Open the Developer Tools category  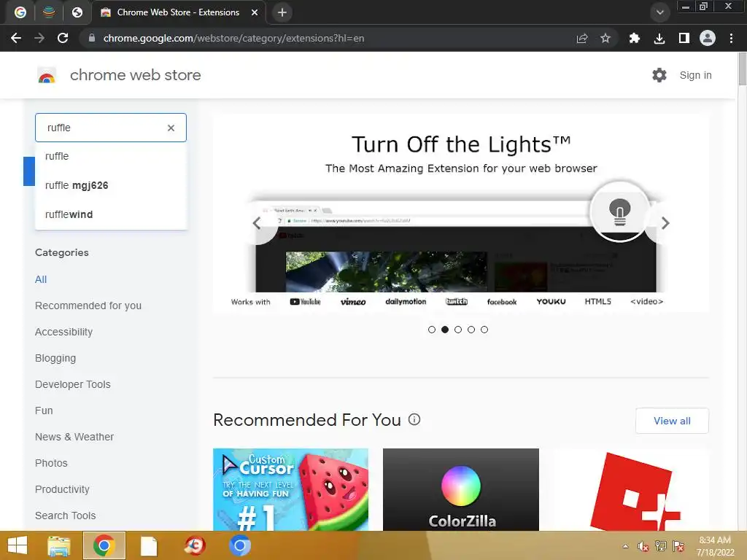click(x=72, y=384)
